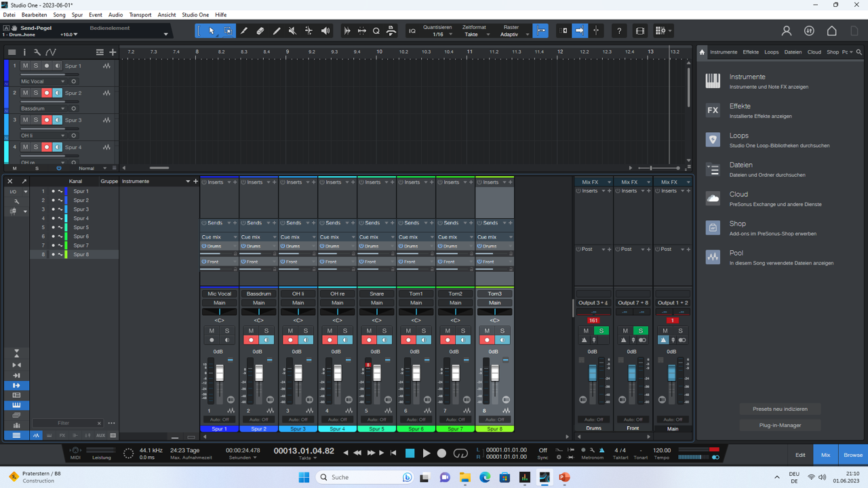
Task: Add send on Bassdrum channel plus icon
Action: (x=275, y=223)
